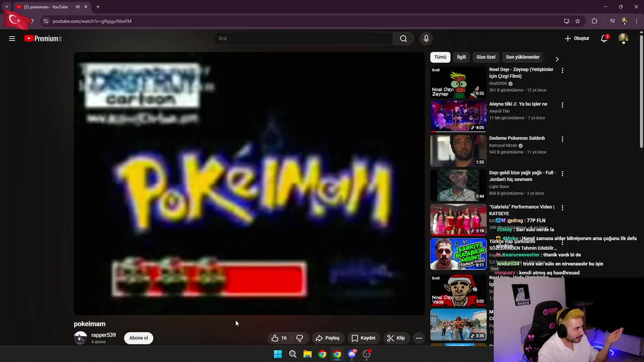
Task: Select the Tümü filter chip
Action: pos(440,57)
